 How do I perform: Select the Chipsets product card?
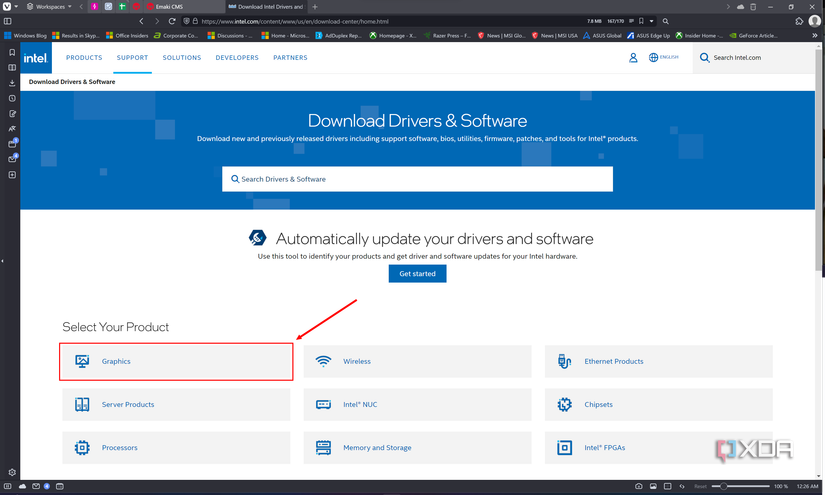tap(658, 405)
